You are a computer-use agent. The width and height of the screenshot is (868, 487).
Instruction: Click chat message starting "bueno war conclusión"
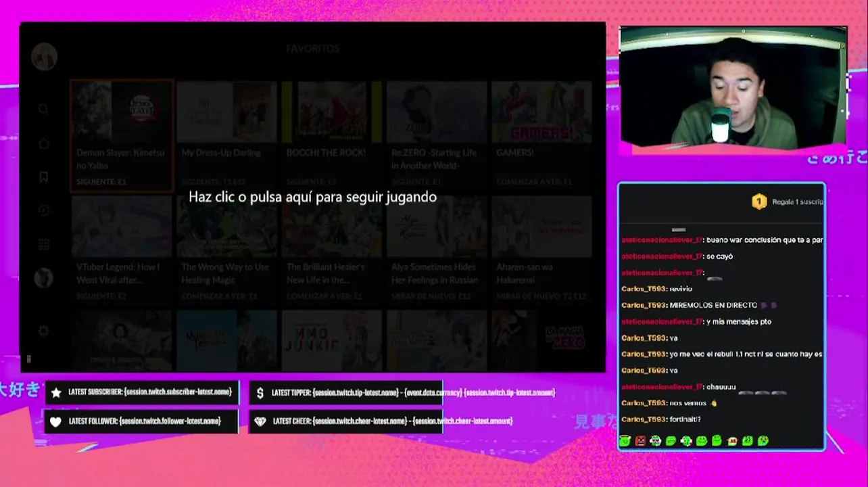tap(765, 240)
